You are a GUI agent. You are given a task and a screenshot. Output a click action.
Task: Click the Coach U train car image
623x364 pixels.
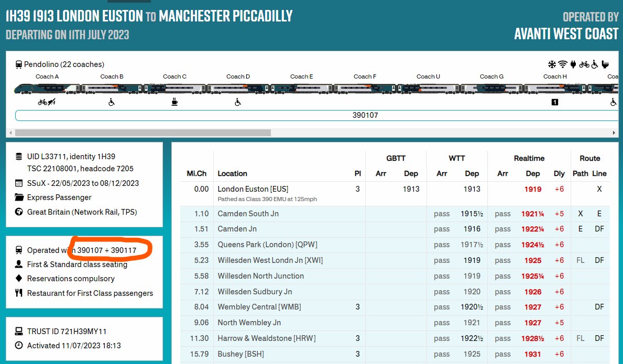(x=428, y=89)
